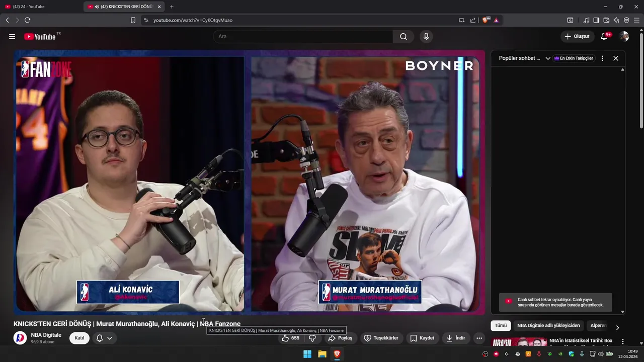Image resolution: width=644 pixels, height=362 pixels.
Task: Click the Katıl join button
Action: (79, 338)
